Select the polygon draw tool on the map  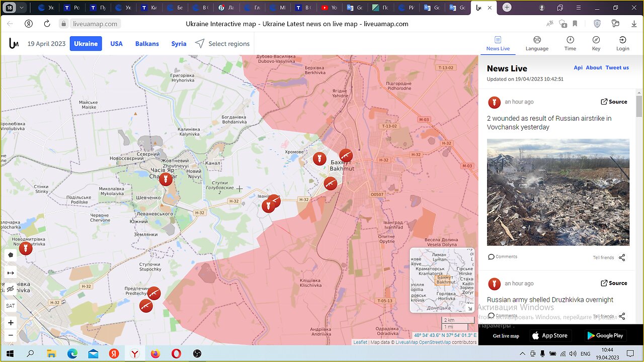coord(11,255)
